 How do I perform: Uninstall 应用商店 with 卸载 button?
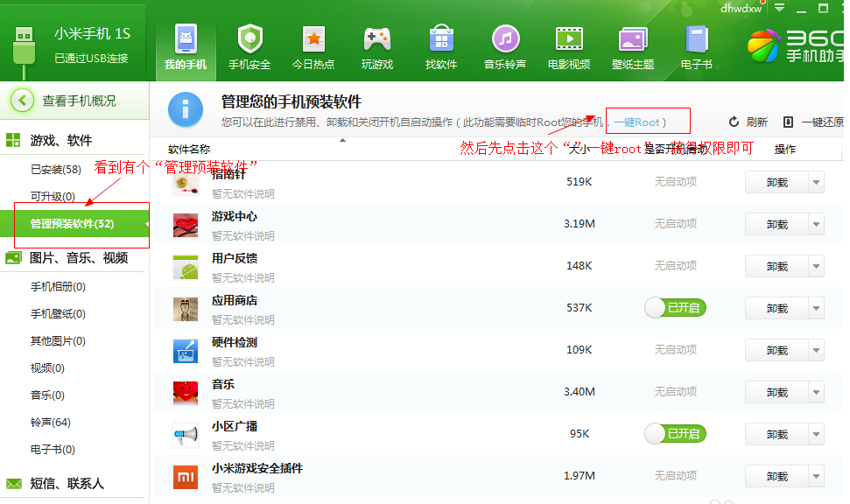click(x=776, y=308)
